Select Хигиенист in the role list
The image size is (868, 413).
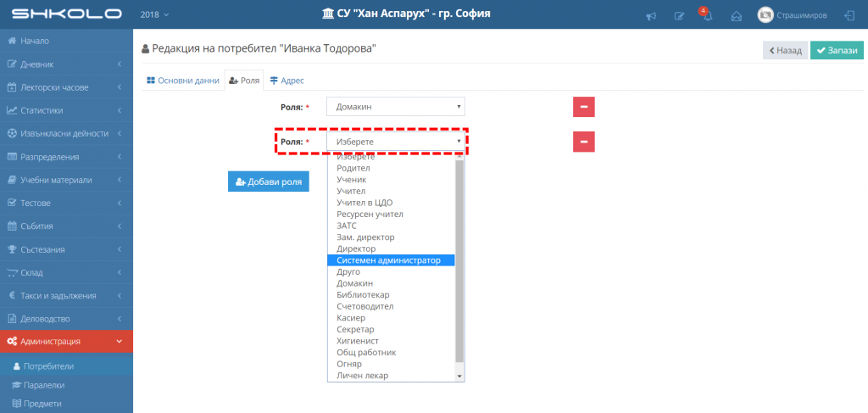[391, 341]
